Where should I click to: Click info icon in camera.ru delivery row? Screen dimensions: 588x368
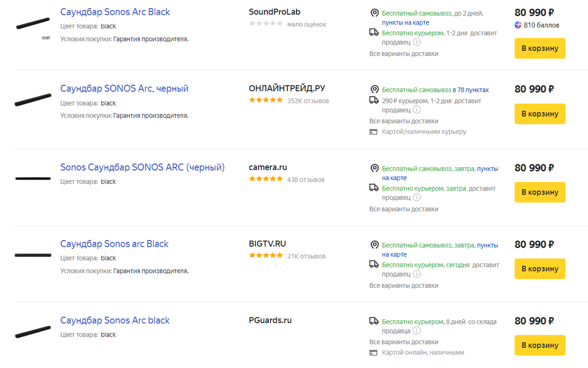(416, 198)
